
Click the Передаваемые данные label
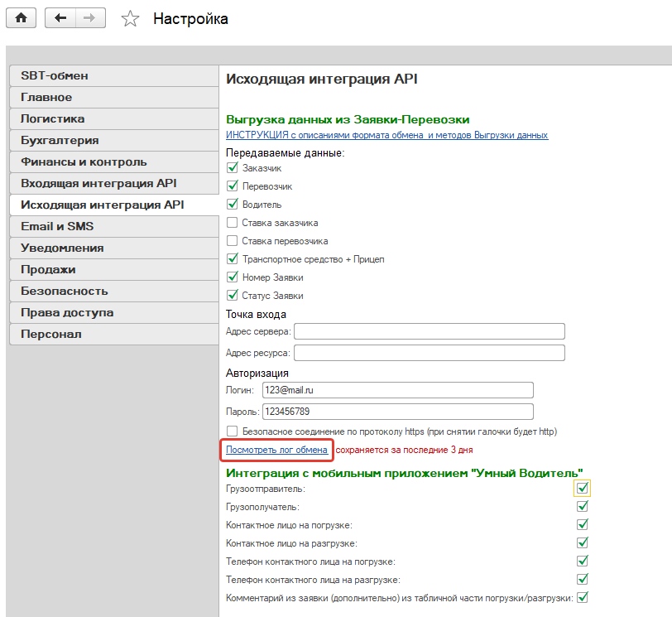(285, 153)
